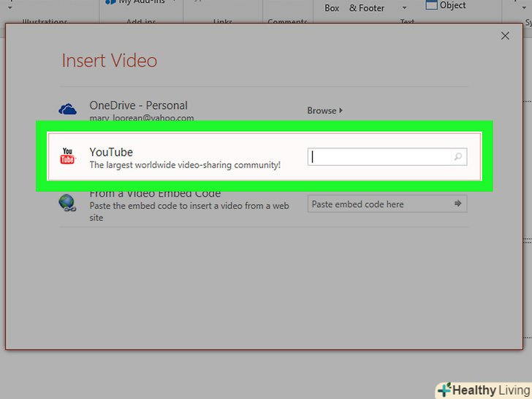Select the Header & Footer ribbon button

click(x=367, y=8)
